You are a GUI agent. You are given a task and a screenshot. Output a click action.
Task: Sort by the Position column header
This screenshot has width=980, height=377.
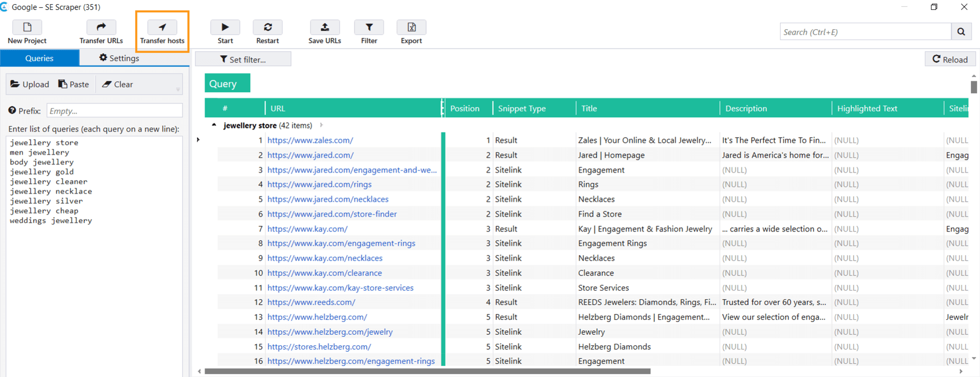click(469, 108)
